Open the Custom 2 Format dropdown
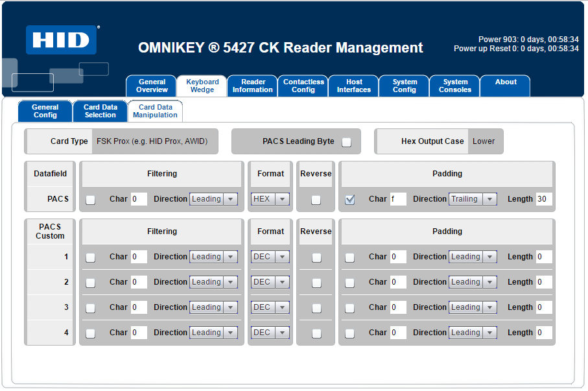This screenshot has height=391, width=588. (x=270, y=282)
